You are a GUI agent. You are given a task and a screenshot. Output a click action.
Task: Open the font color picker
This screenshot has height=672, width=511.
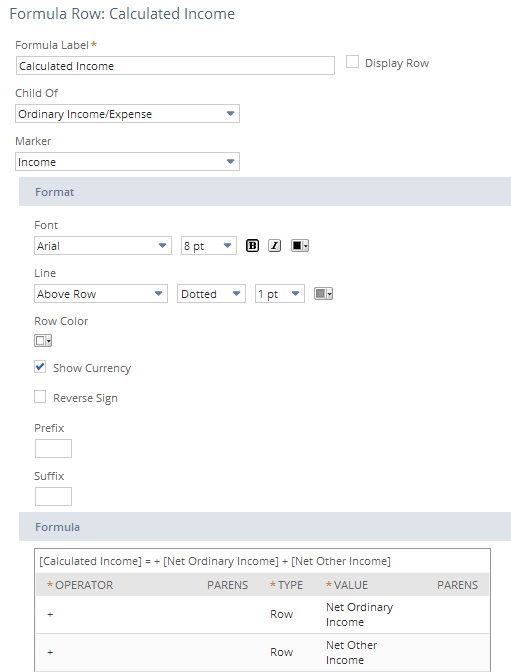[300, 246]
